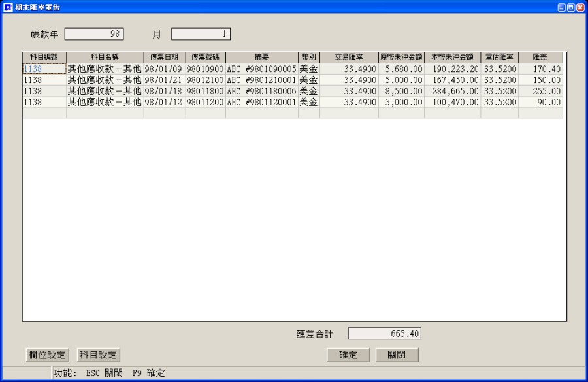This screenshot has height=382, width=588.
Task: Click summary ABC #9801120001
Action: (262, 102)
